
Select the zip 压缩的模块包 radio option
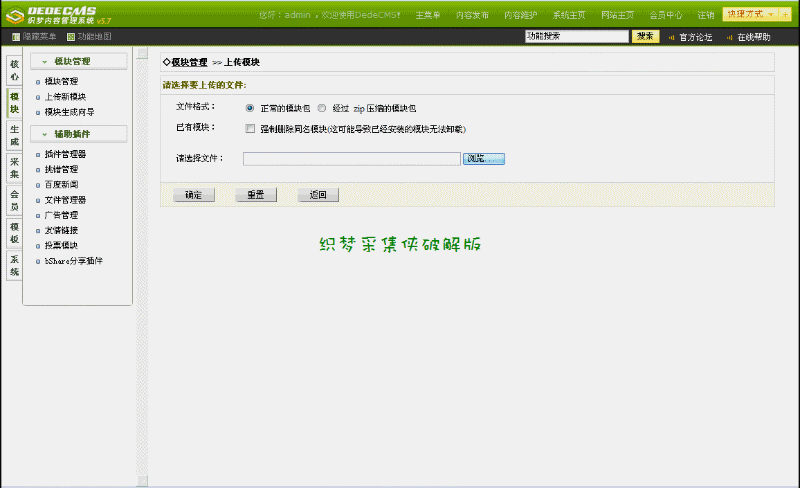[322, 107]
